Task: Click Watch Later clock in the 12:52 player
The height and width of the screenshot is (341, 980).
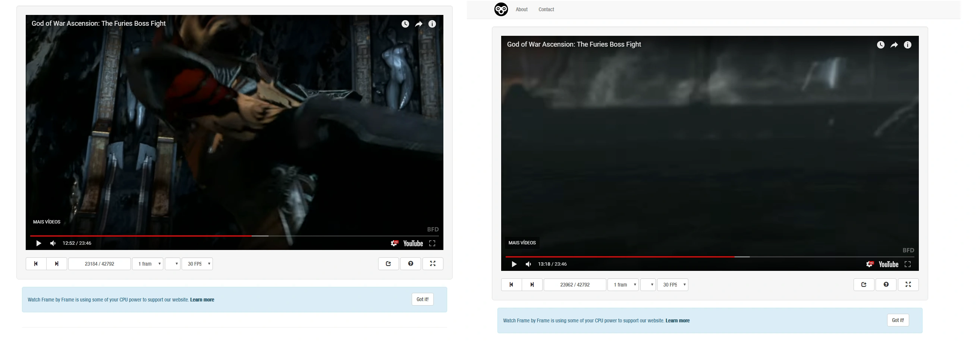Action: 405,24
